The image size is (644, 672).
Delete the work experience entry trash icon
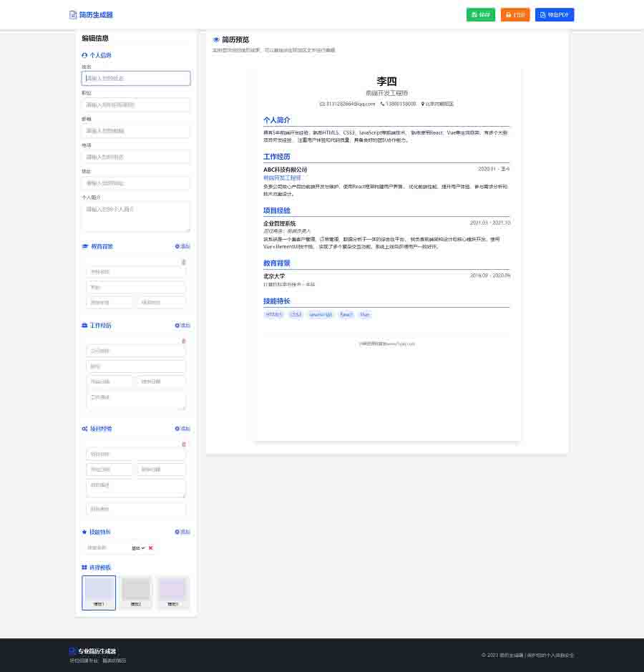[x=184, y=341]
